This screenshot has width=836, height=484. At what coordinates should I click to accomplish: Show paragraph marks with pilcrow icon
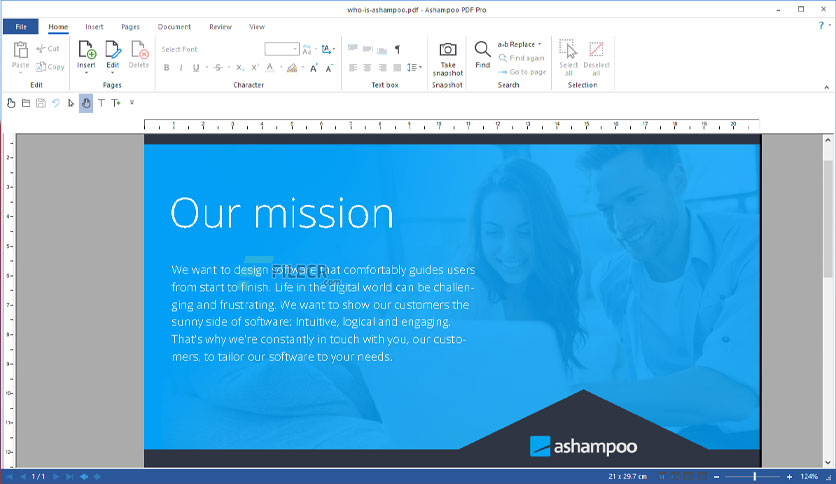point(397,49)
